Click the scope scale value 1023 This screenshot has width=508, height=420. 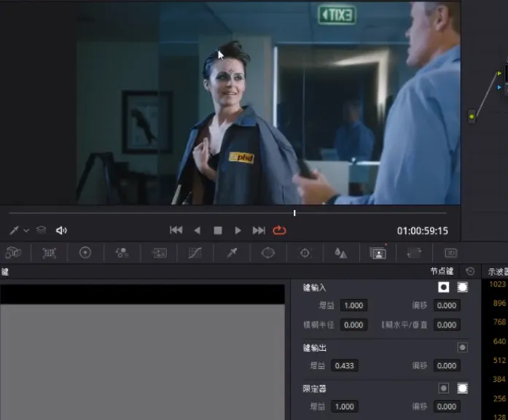[x=497, y=284]
